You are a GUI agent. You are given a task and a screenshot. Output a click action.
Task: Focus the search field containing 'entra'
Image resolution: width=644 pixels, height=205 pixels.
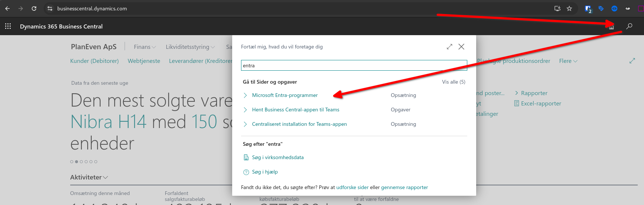click(x=354, y=65)
